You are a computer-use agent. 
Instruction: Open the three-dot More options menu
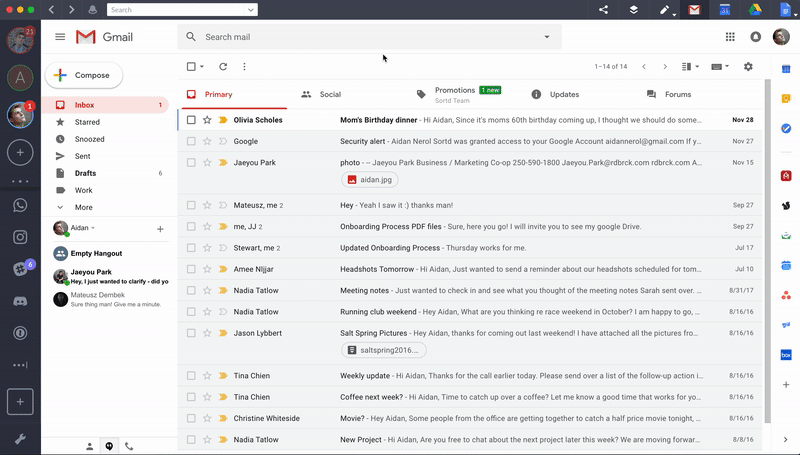pos(244,67)
